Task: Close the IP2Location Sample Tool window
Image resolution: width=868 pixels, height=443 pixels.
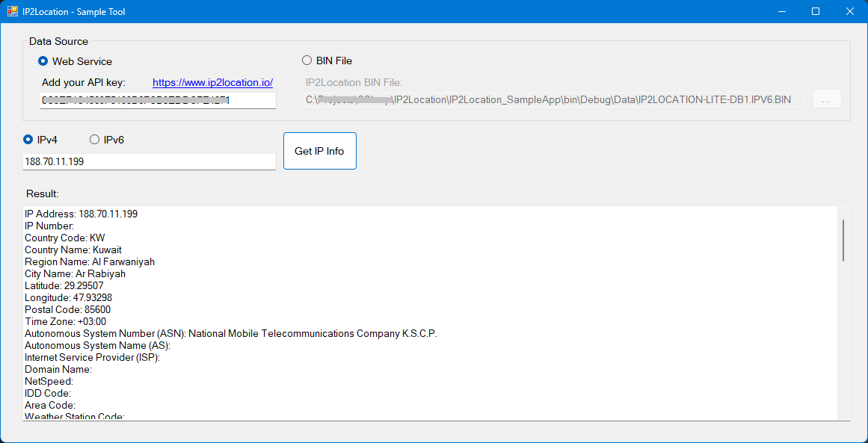Action: pos(850,11)
